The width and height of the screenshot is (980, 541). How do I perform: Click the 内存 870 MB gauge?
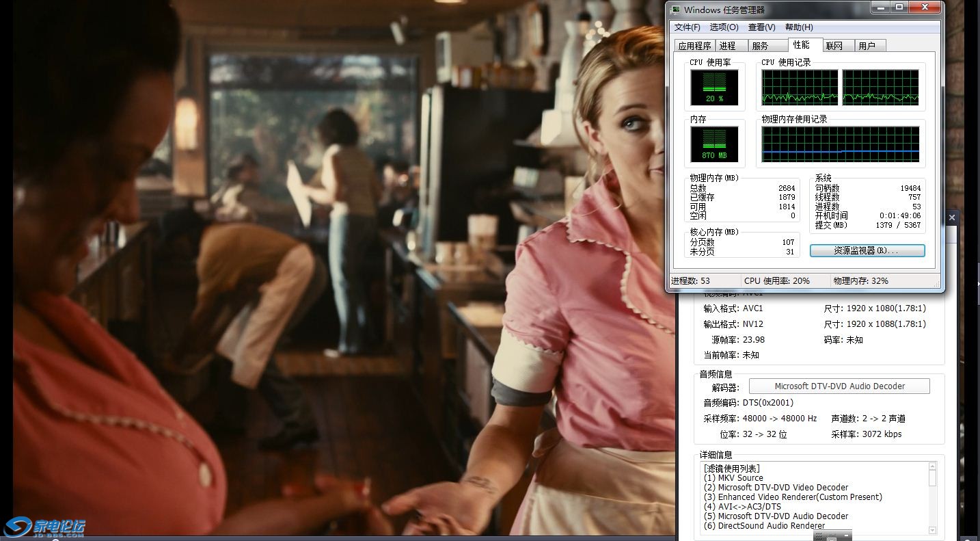click(713, 144)
